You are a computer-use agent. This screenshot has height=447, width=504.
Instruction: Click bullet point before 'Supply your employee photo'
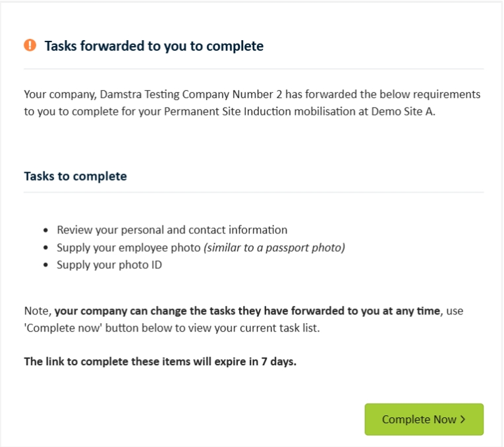(45, 248)
